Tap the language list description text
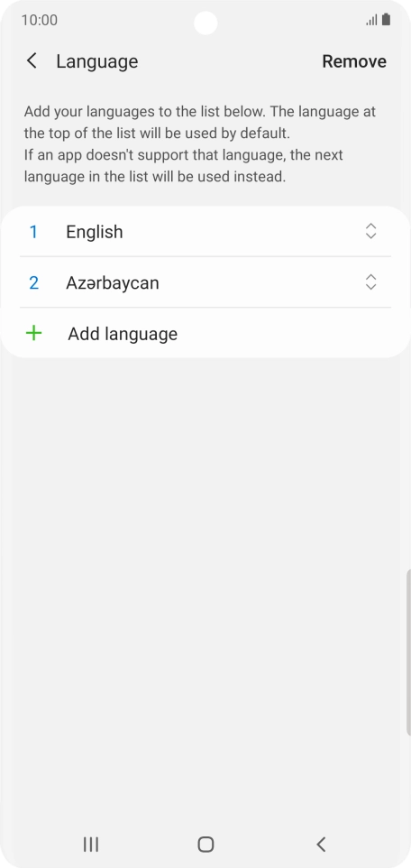The image size is (411, 868). (200, 144)
